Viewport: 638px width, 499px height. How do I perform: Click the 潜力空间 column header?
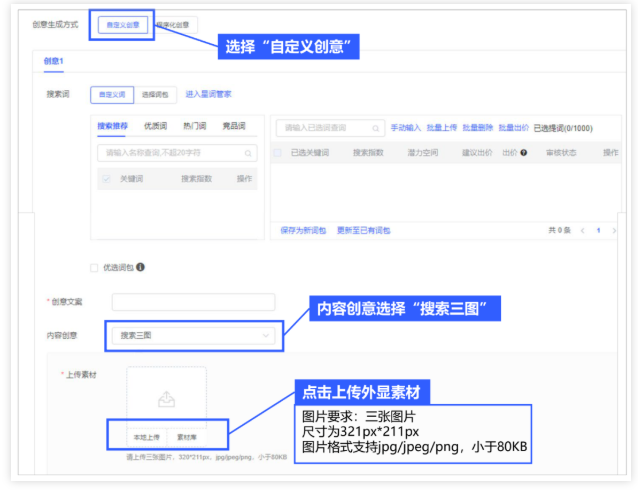[423, 153]
